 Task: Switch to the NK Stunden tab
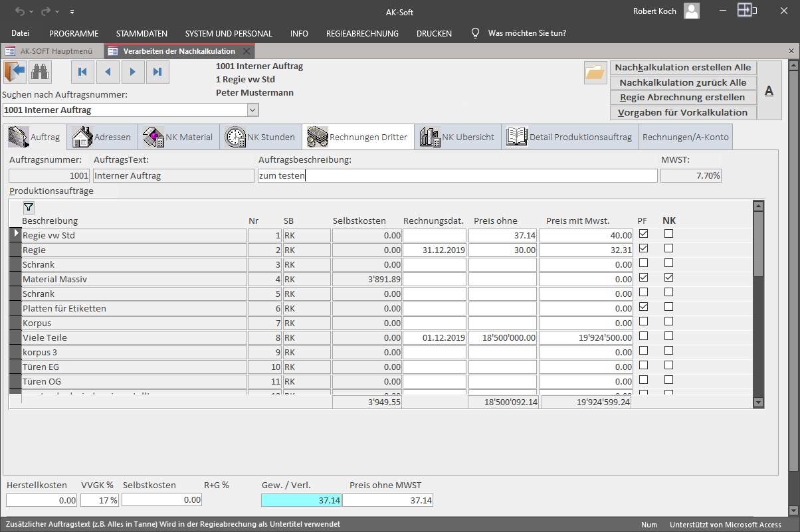pos(260,137)
